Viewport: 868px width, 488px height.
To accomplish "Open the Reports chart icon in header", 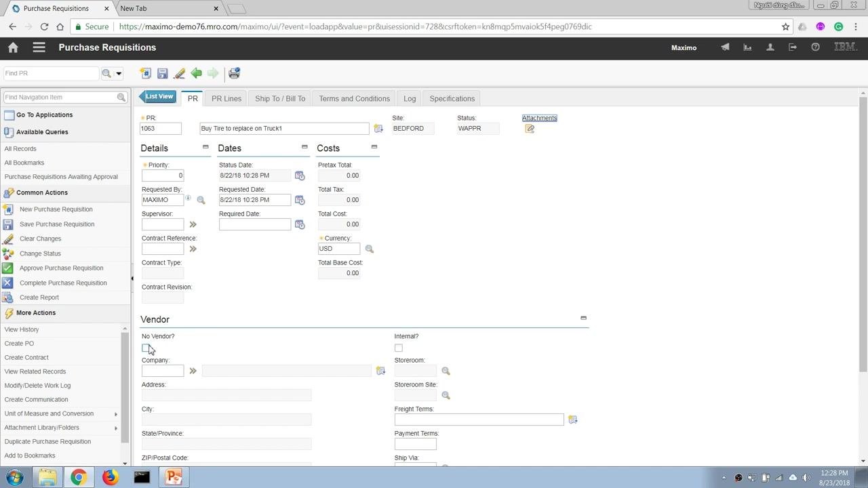I will coord(747,47).
